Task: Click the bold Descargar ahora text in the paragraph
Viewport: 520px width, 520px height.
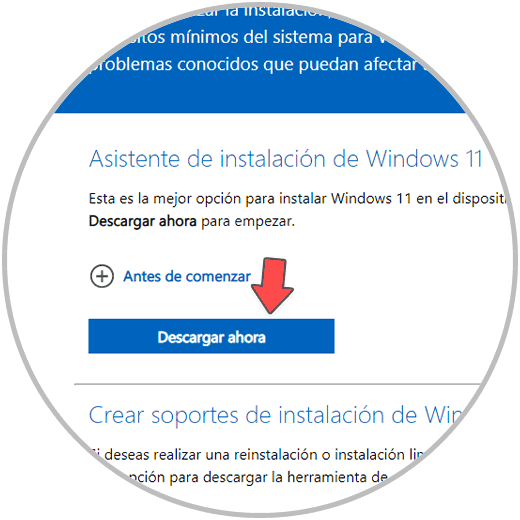Action: tap(143, 221)
